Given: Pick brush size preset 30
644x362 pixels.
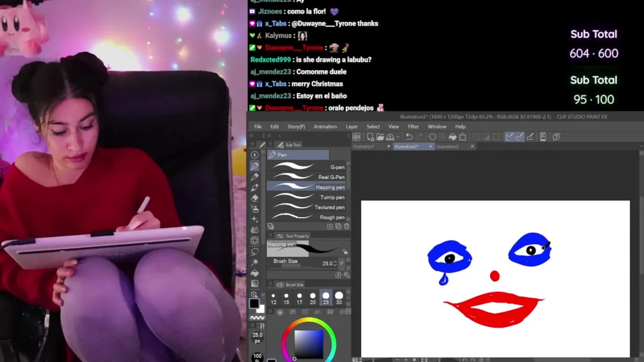Looking at the screenshot, I should point(339,298).
